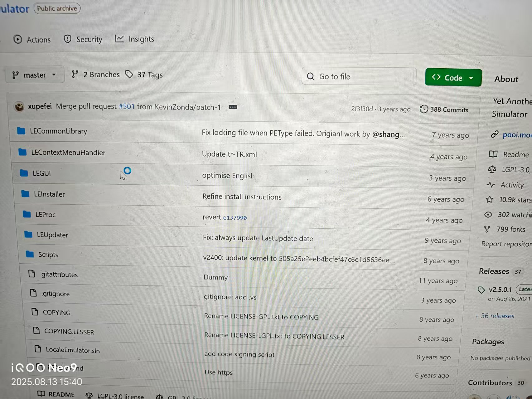Click the fork icon beside 799 forks
The image size is (532, 399).
coord(487,229)
